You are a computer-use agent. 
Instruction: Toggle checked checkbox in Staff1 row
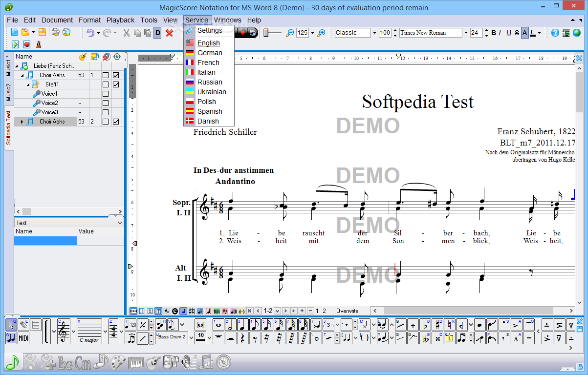(116, 84)
